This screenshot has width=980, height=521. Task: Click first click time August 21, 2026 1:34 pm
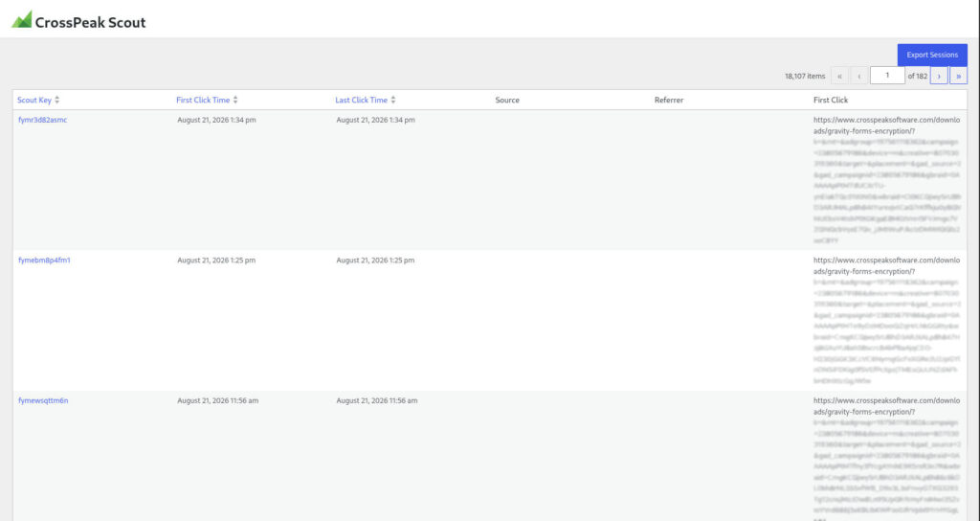216,120
